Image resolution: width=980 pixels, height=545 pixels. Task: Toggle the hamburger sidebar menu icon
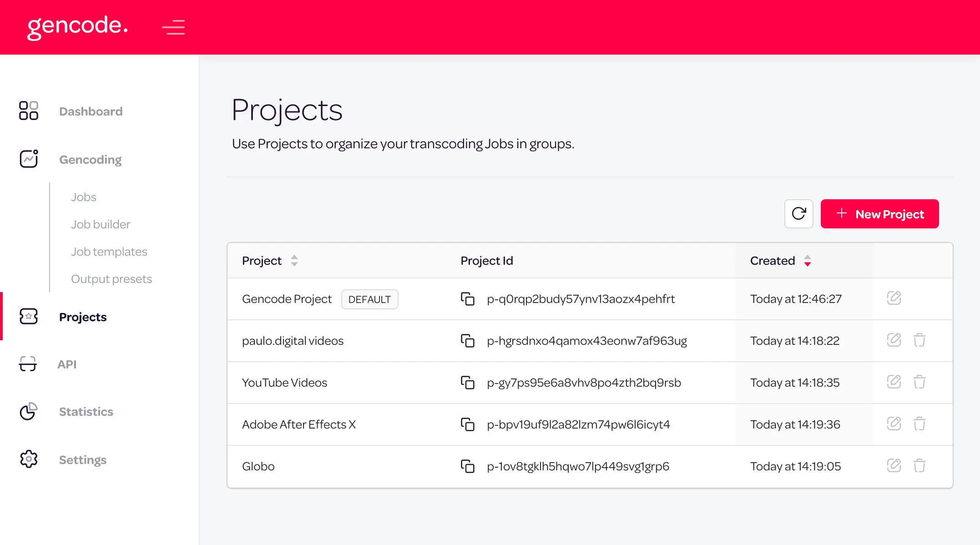point(173,27)
